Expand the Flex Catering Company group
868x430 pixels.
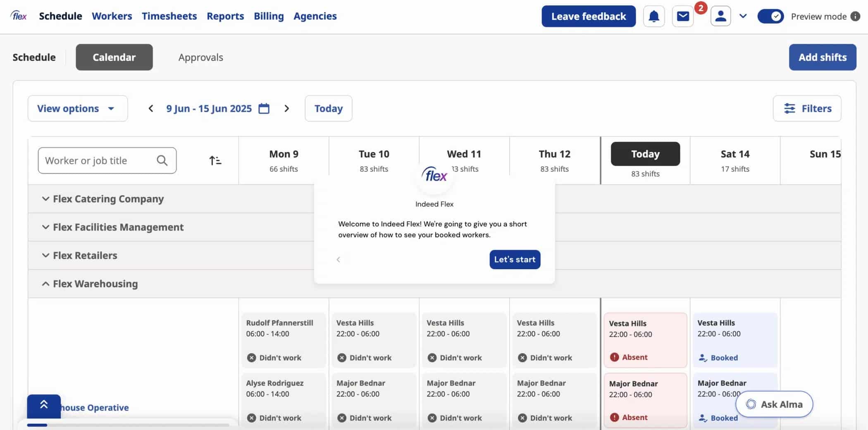click(x=45, y=199)
